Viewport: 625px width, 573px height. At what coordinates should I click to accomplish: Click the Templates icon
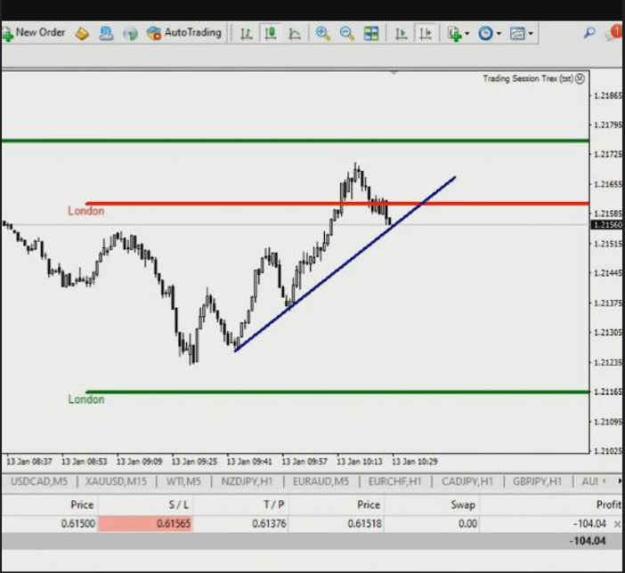[x=517, y=34]
